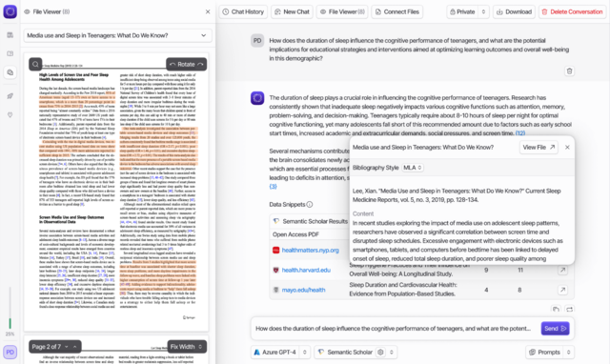The height and width of the screenshot is (364, 610).
Task: Click citation reference (3)
Action: [274, 186]
